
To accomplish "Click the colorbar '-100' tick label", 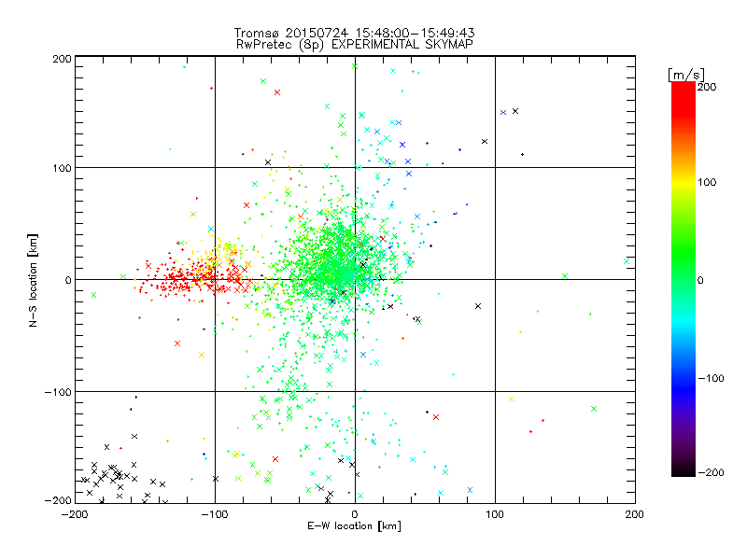I will (711, 378).
